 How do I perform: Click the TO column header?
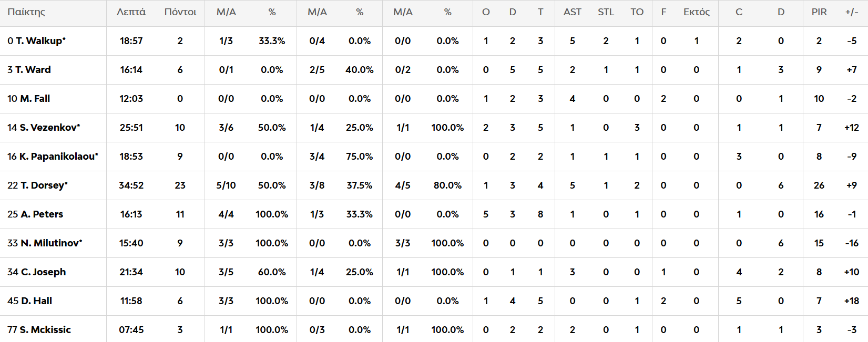click(637, 12)
